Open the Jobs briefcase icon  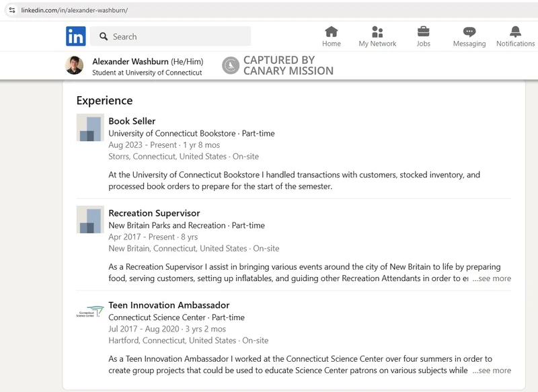coord(424,32)
